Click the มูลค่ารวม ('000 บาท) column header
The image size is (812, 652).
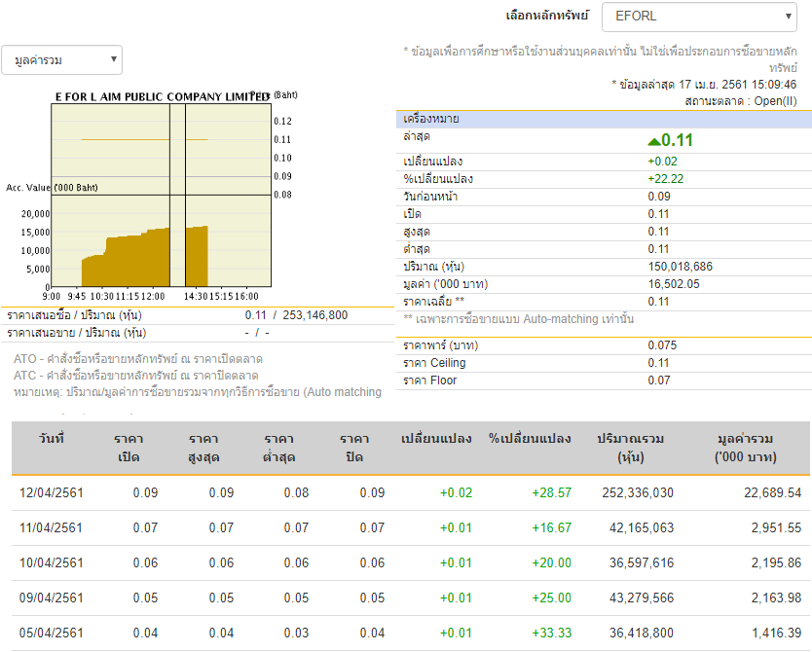[745, 448]
